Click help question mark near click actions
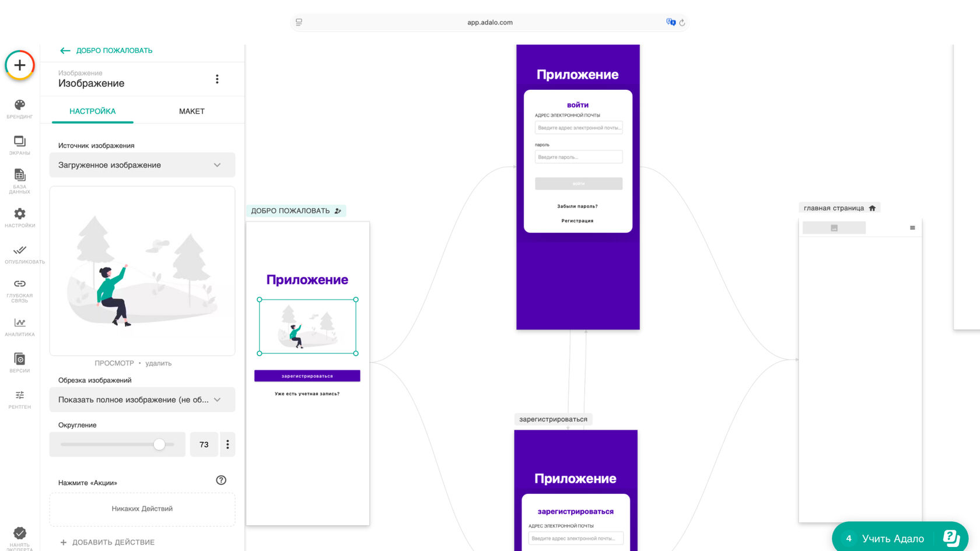The width and height of the screenshot is (980, 551). point(221,480)
